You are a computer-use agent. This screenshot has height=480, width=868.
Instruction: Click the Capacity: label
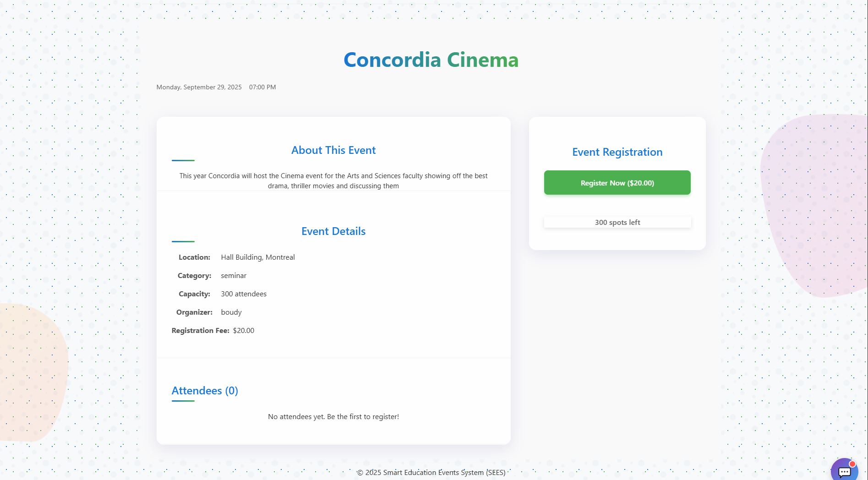194,294
